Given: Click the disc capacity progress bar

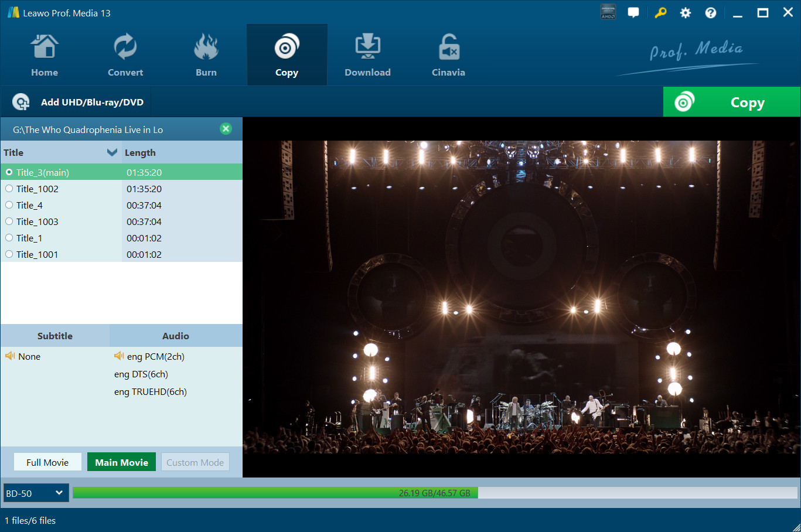Looking at the screenshot, I should (x=434, y=493).
